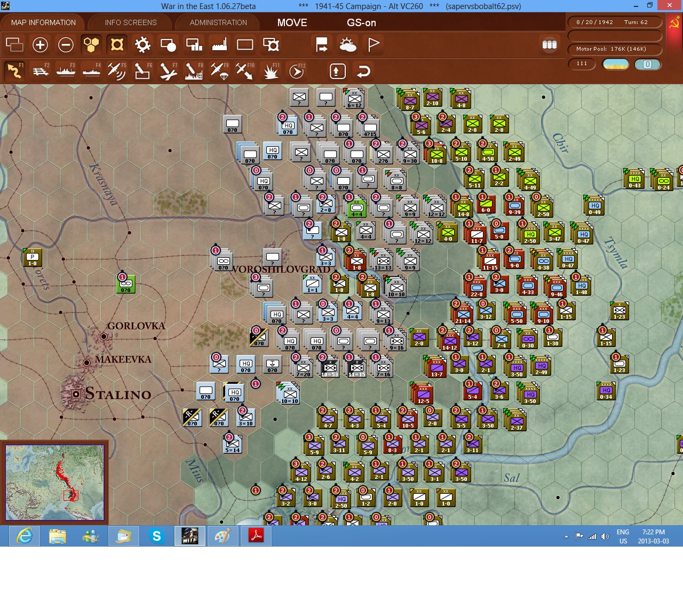Click the F12 end turn icon
The height and width of the screenshot is (616, 683).
point(297,70)
